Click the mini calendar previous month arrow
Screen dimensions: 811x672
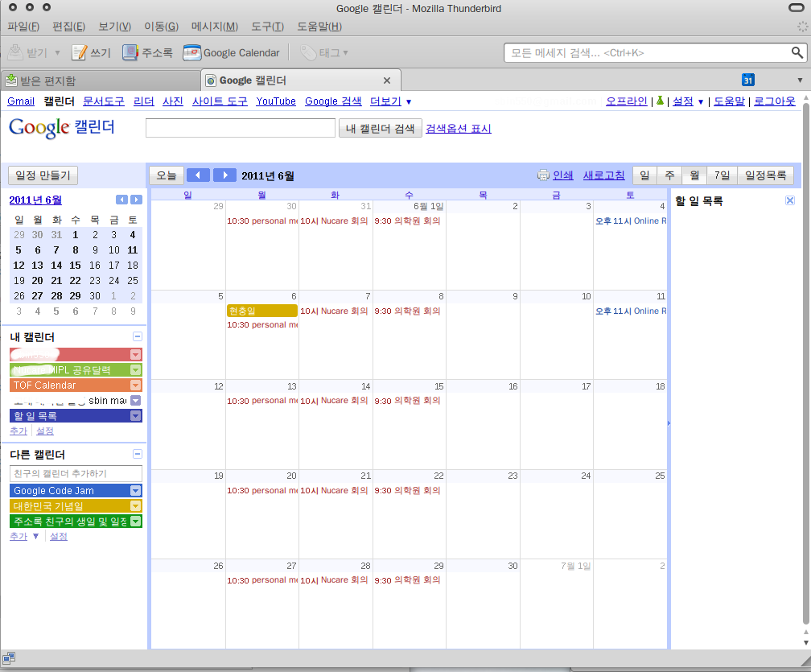tap(121, 200)
